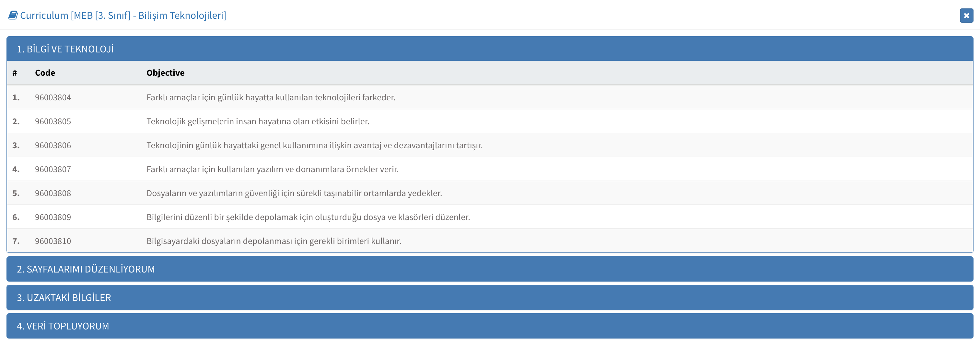Expand the 2. SAYFALARIMI DÜZENLİYORUM section
Screen dimensions: 980x345
tap(490, 269)
